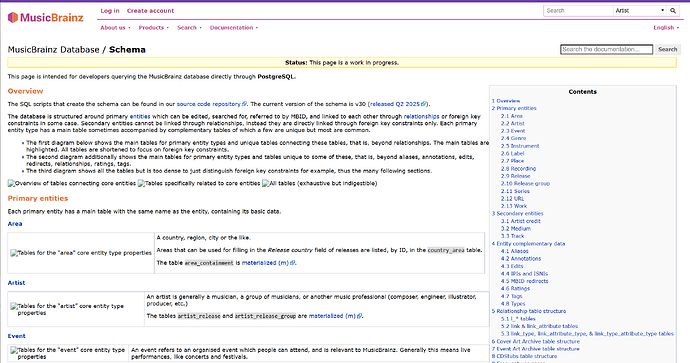Focus the Search the documentation field
This screenshot has height=363, width=690.
pos(606,49)
